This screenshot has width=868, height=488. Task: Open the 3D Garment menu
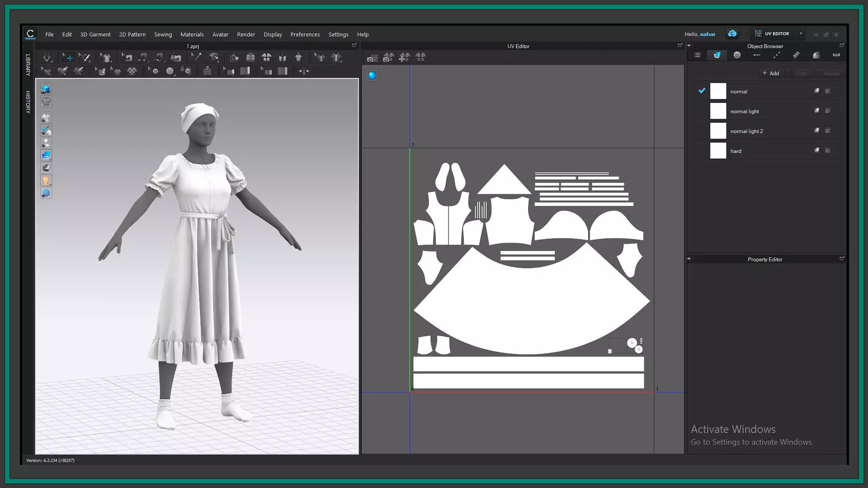(x=95, y=34)
